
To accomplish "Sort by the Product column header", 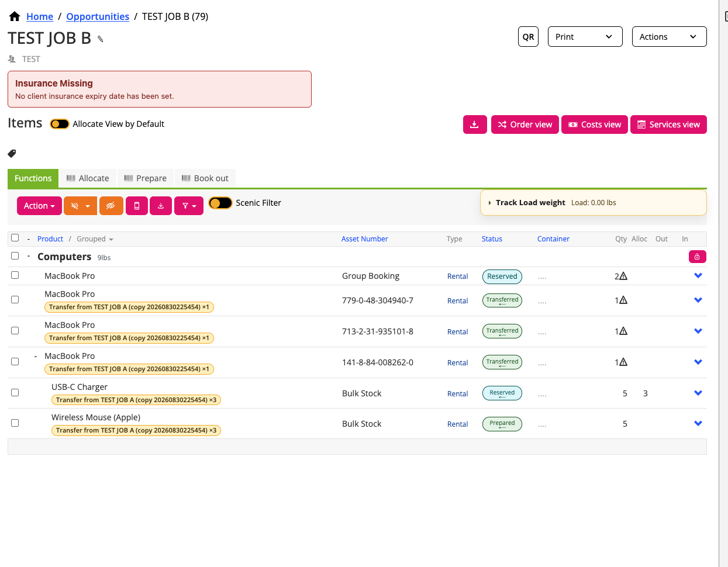I will point(50,239).
